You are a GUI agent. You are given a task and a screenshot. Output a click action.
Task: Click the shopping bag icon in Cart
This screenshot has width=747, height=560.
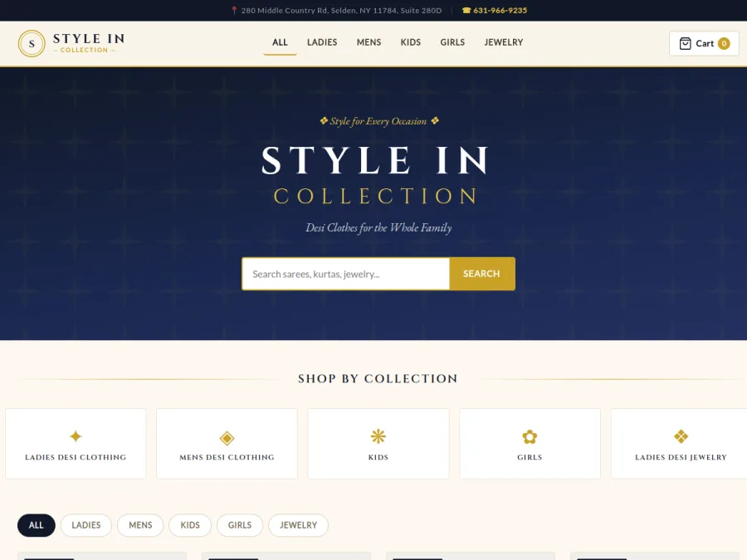tap(685, 43)
